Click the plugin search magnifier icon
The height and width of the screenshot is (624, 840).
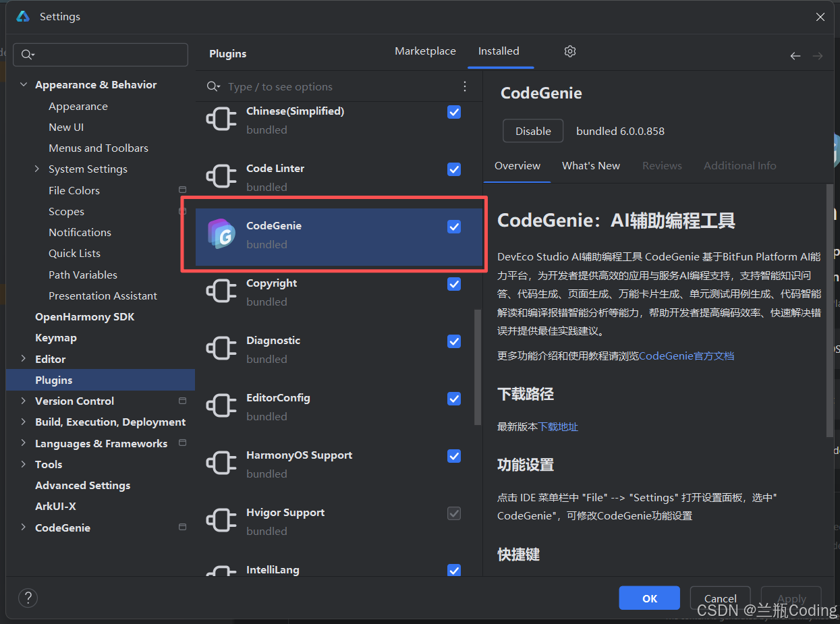tap(213, 86)
